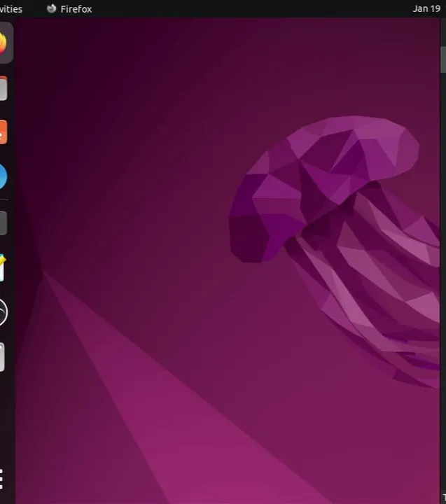Open the Activities overview in the top bar
The width and height of the screenshot is (446, 504).
(x=11, y=9)
